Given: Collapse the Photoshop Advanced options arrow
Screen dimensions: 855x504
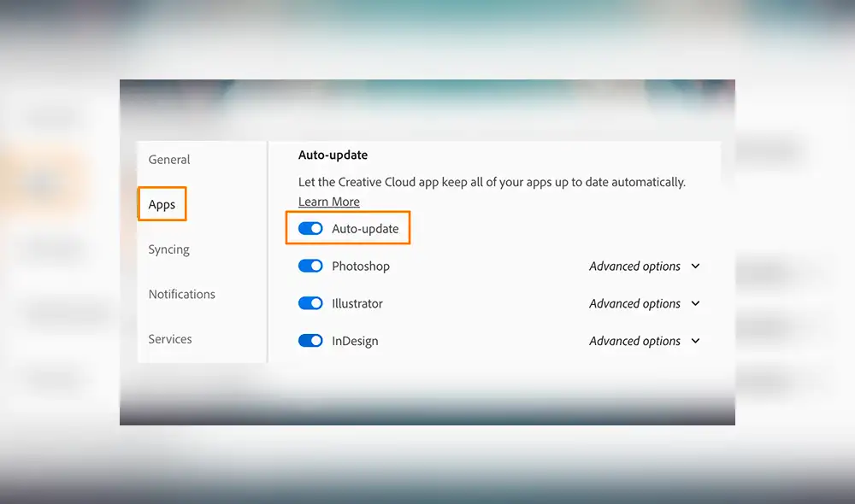Looking at the screenshot, I should coord(695,266).
